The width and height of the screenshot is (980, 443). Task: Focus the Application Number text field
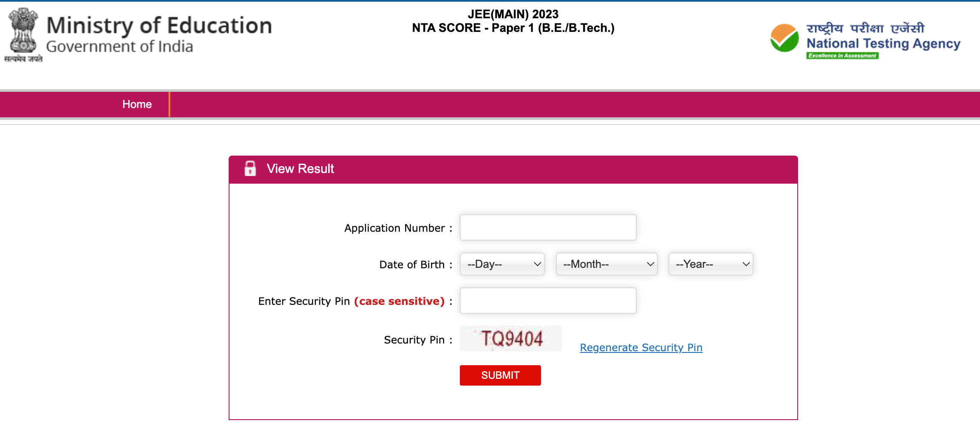coord(548,227)
